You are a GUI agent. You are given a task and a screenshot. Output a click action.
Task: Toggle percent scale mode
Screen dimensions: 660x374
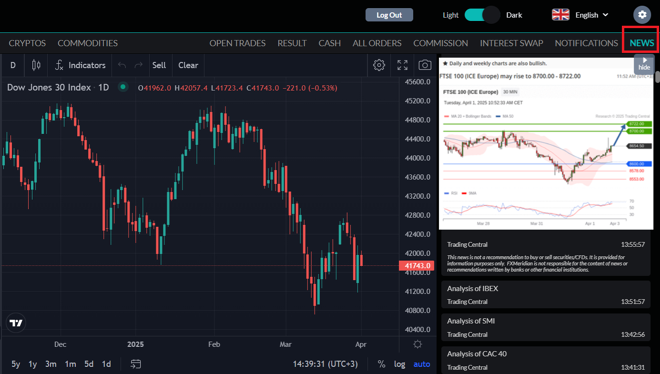[381, 364]
